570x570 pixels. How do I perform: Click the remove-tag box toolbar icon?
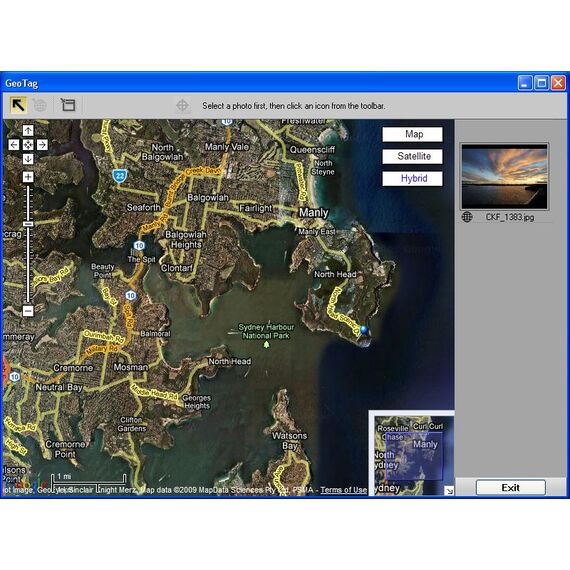coord(68,105)
